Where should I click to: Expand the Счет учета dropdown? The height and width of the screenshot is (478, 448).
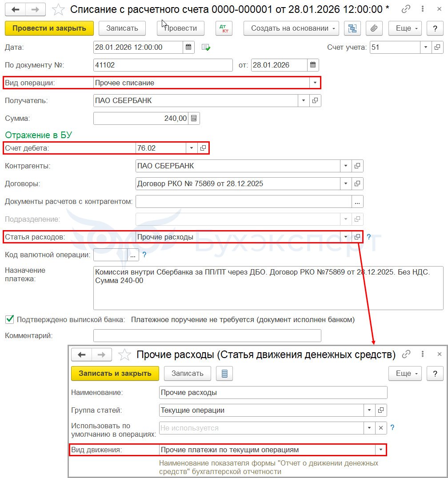click(426, 47)
